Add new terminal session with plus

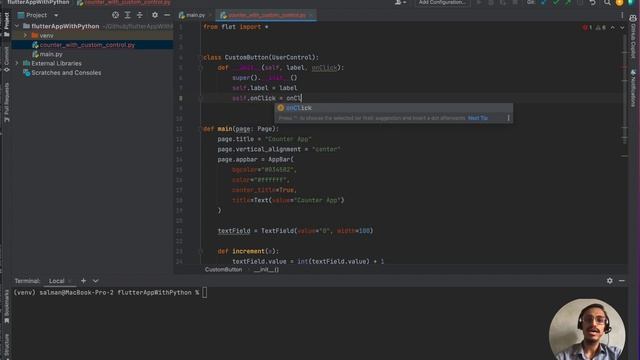(83, 280)
